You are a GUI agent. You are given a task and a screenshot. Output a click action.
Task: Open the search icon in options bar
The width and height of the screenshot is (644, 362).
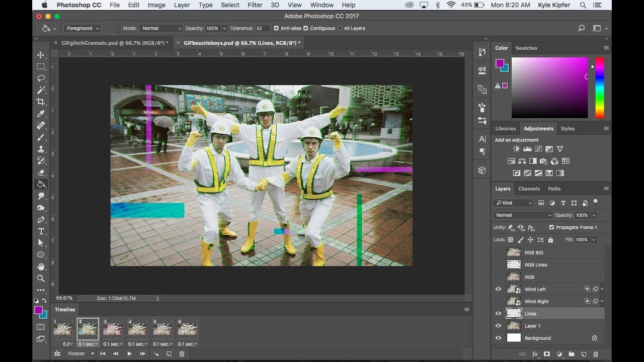581,28
